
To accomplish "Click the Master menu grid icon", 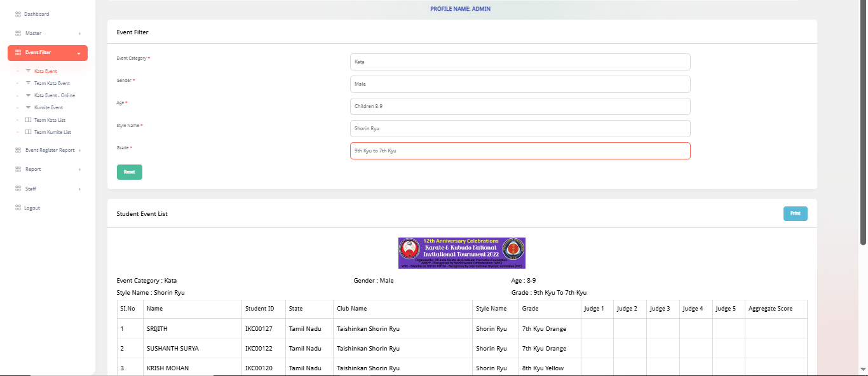I will pyautogui.click(x=18, y=33).
